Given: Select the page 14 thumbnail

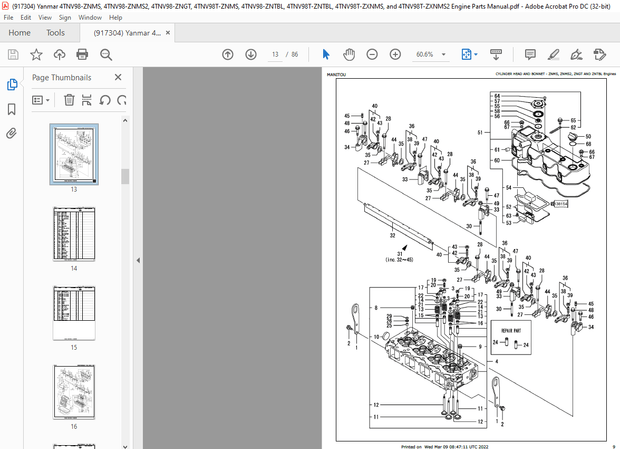Looking at the screenshot, I should [74, 234].
